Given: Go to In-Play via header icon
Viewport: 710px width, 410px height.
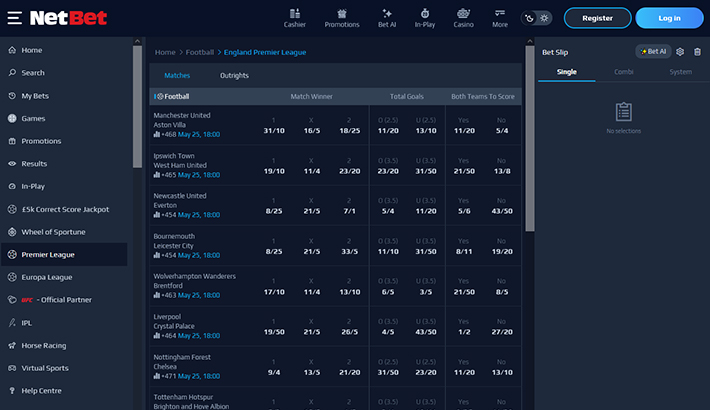Looking at the screenshot, I should coord(425,18).
